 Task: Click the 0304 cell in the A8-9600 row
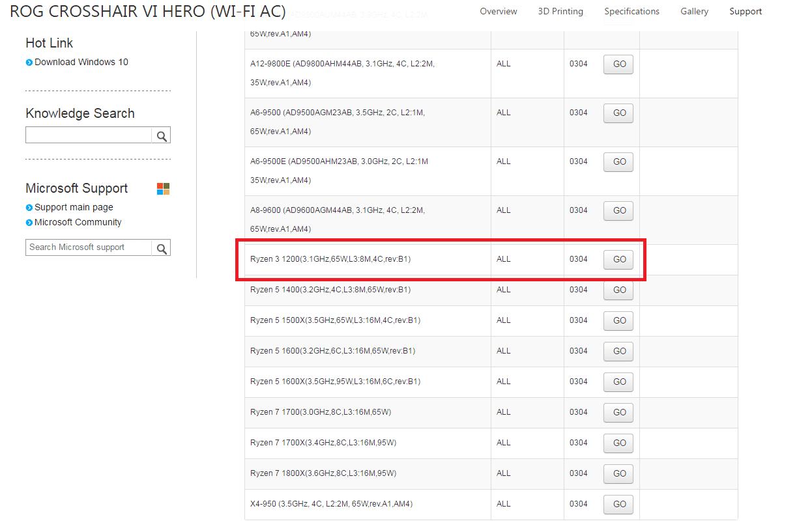pos(578,210)
